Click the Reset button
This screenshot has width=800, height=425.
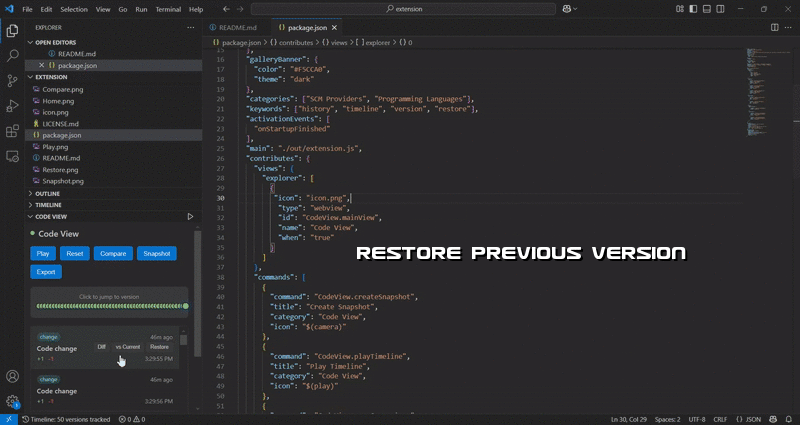74,254
